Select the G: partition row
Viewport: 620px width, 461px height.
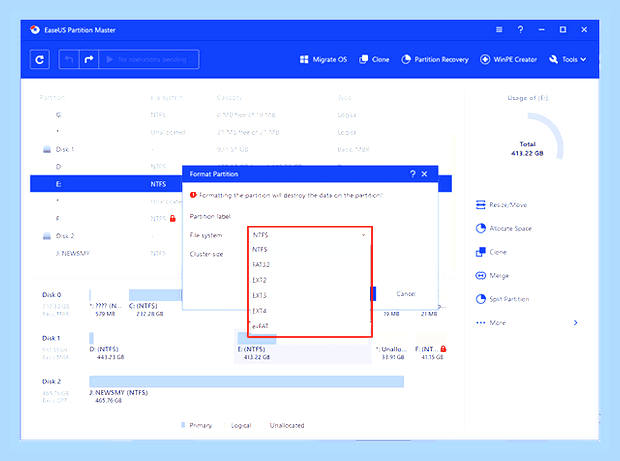tap(240, 115)
